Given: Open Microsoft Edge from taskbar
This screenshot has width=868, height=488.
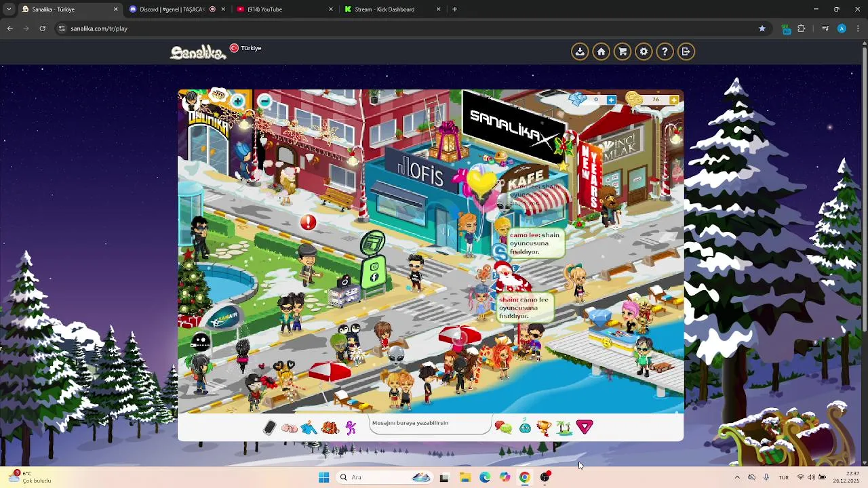Looking at the screenshot, I should pos(485,477).
